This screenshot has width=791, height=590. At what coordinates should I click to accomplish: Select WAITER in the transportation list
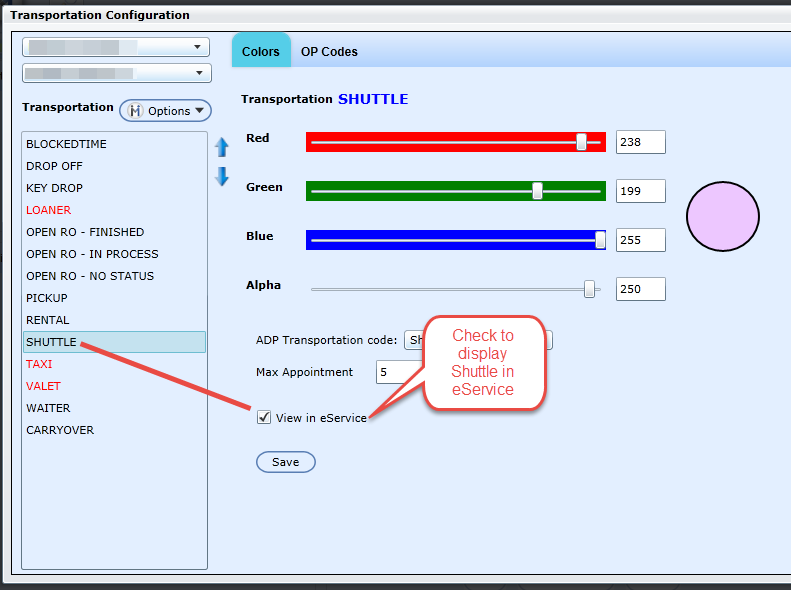click(x=48, y=408)
